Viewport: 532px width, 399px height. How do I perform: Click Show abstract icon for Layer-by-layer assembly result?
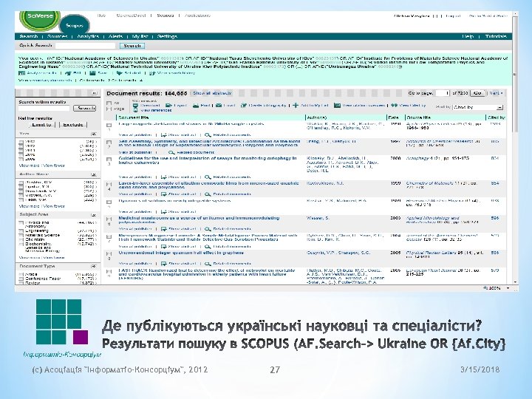tap(164, 194)
